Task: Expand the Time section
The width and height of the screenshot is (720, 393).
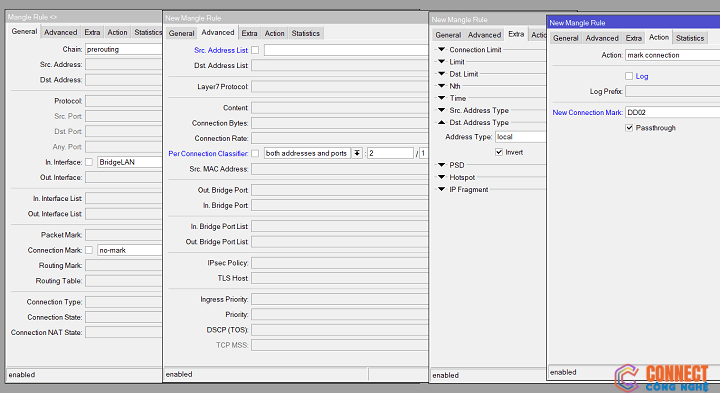Action: pyautogui.click(x=442, y=98)
